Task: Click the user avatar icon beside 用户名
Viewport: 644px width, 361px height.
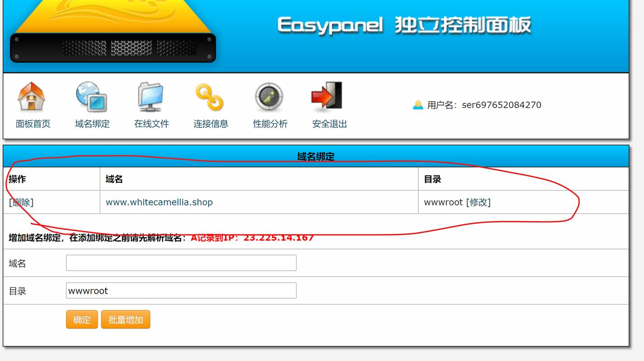Action: [x=418, y=105]
